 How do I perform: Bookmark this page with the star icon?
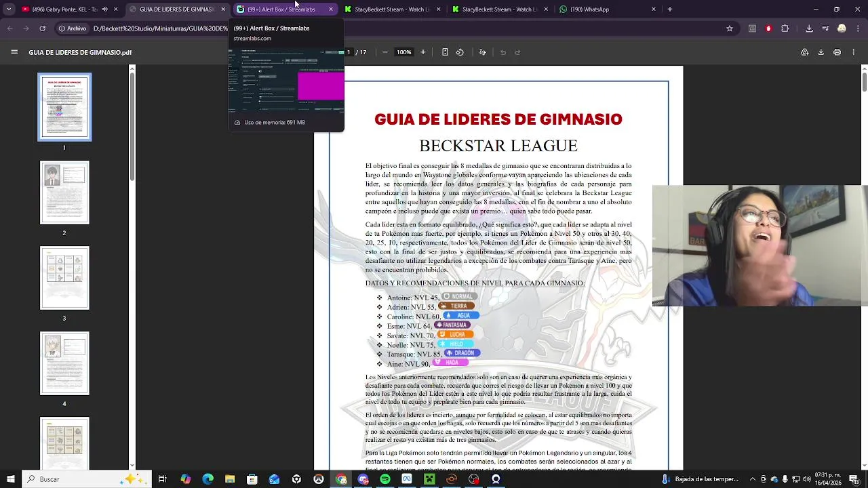click(x=730, y=28)
